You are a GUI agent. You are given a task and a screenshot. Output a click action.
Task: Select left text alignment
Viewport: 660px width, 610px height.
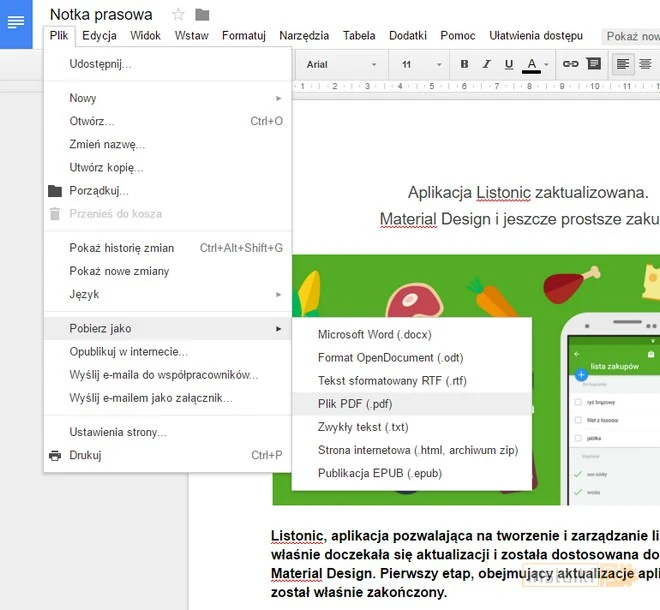623,64
